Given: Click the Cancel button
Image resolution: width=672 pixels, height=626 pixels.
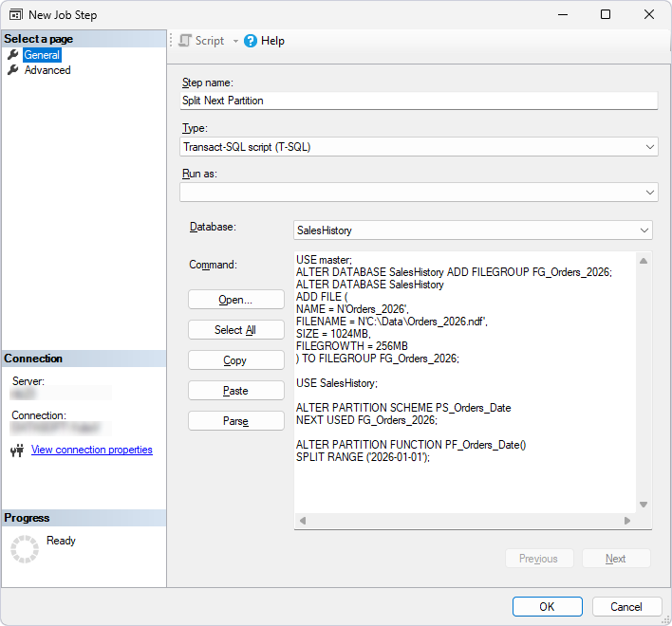Looking at the screenshot, I should coord(626,607).
